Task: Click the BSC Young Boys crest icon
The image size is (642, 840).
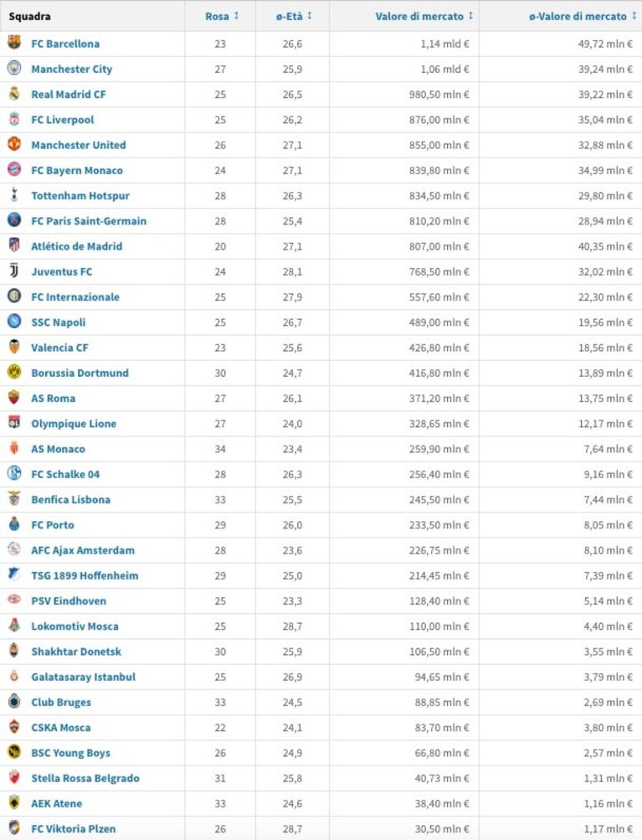Action: [x=14, y=752]
